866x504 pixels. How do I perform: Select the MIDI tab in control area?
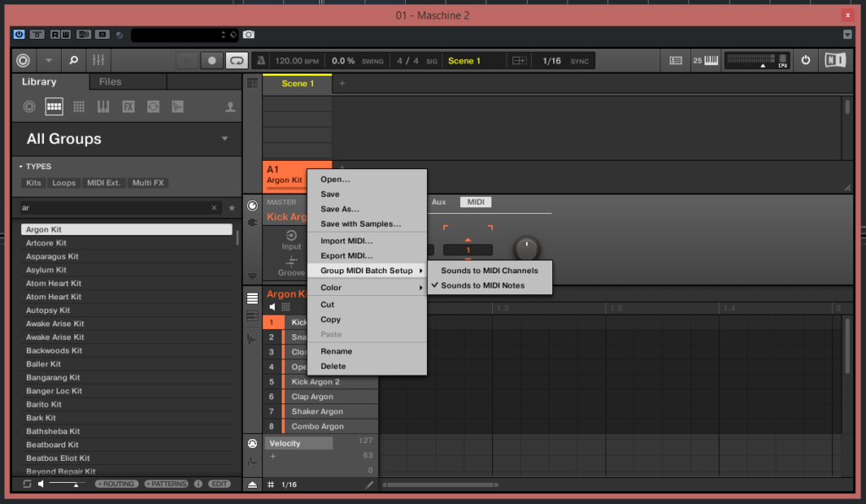pyautogui.click(x=475, y=202)
